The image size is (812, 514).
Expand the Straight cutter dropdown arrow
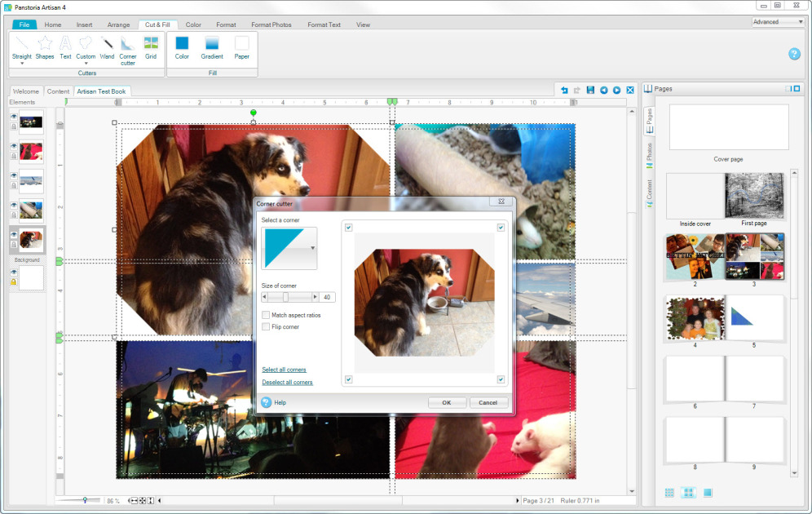pos(22,64)
